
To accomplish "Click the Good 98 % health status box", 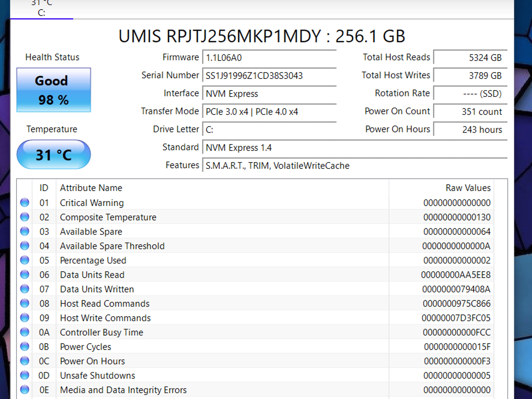I will coord(54,90).
